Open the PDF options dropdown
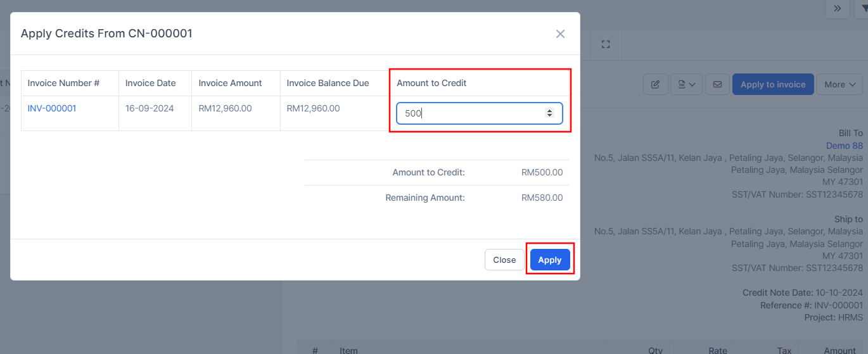 tap(686, 84)
